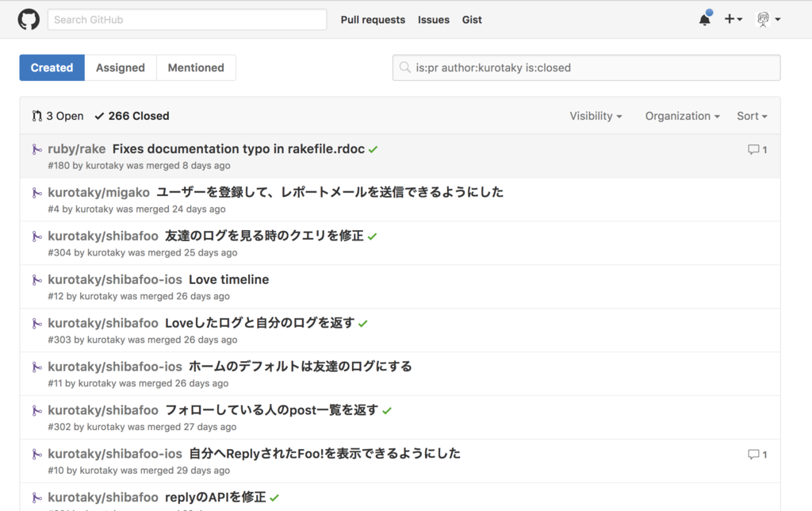Open the Love timeline pull request

(229, 279)
